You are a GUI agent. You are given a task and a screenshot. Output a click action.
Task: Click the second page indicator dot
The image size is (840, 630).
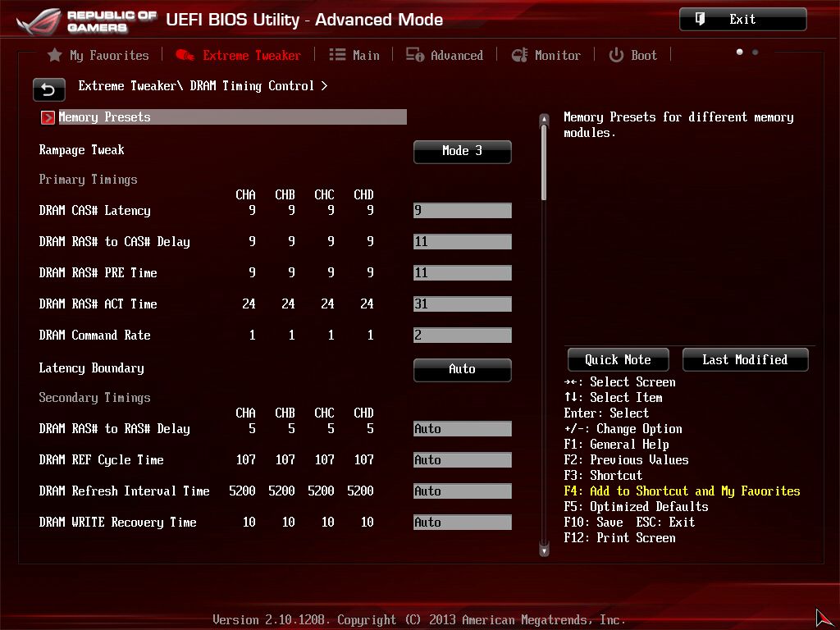pos(755,52)
